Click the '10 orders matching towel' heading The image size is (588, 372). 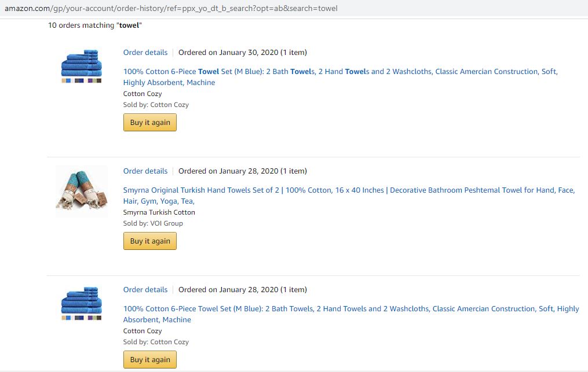coord(95,25)
